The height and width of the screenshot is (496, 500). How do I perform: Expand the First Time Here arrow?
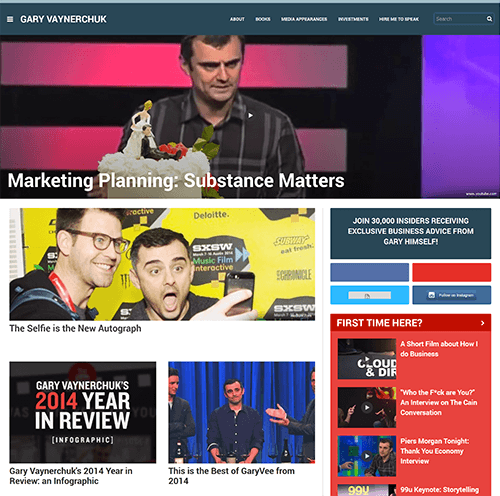coord(482,323)
